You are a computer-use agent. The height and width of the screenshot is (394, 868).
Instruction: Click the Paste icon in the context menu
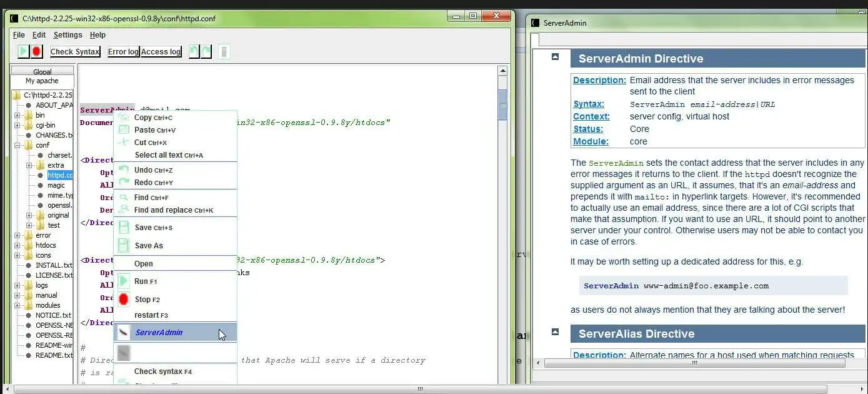click(x=124, y=130)
